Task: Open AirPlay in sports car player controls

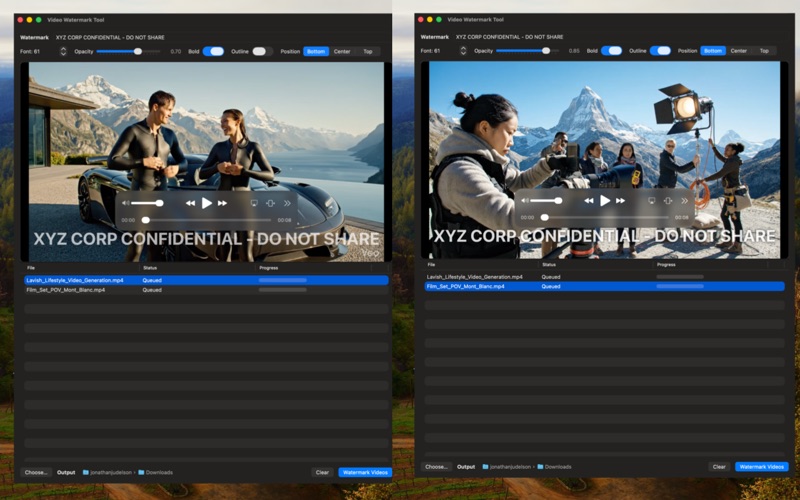Action: pos(254,203)
